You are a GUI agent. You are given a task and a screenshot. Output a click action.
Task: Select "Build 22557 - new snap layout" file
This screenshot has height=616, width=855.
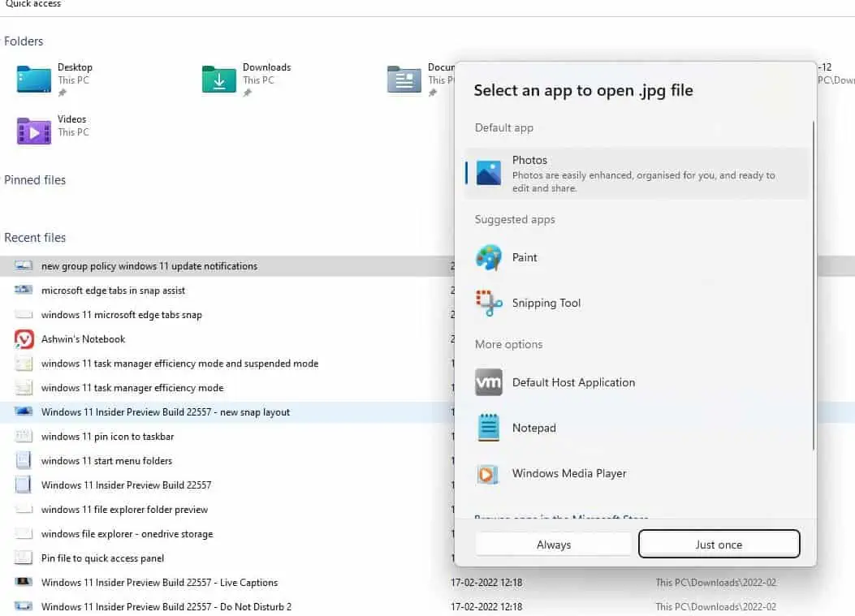[166, 412]
